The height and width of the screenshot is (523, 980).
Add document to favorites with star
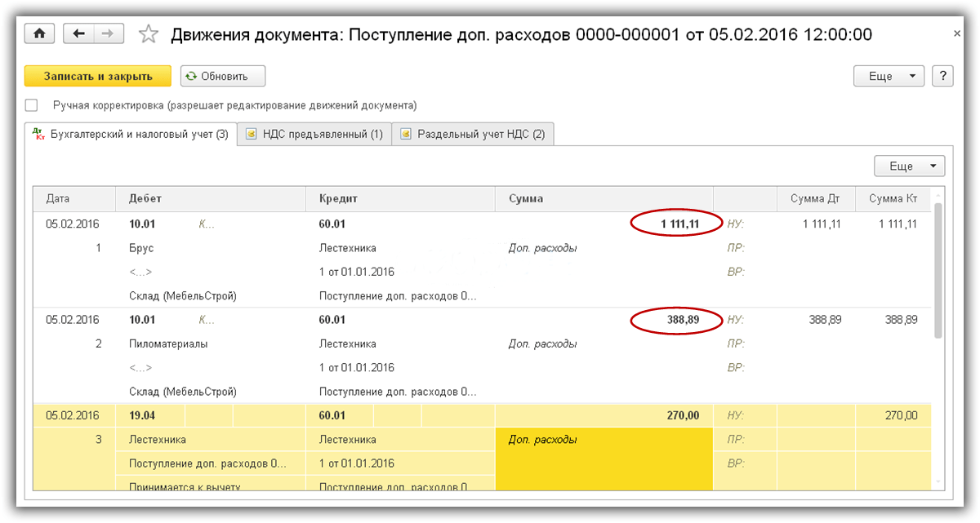[x=148, y=34]
